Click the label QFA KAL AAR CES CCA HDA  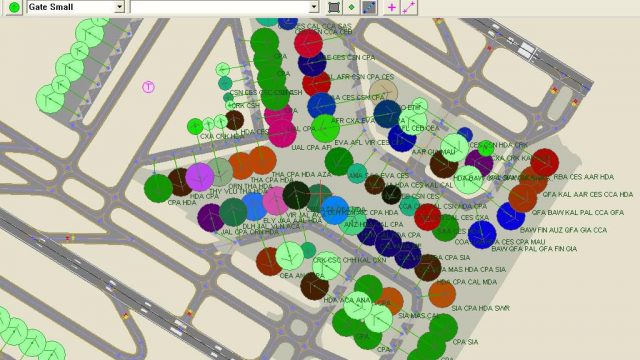pos(588,195)
